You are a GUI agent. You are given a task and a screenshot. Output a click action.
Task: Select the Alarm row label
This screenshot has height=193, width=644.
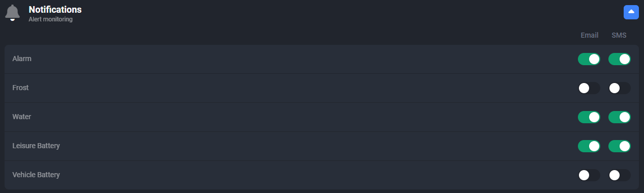point(22,59)
